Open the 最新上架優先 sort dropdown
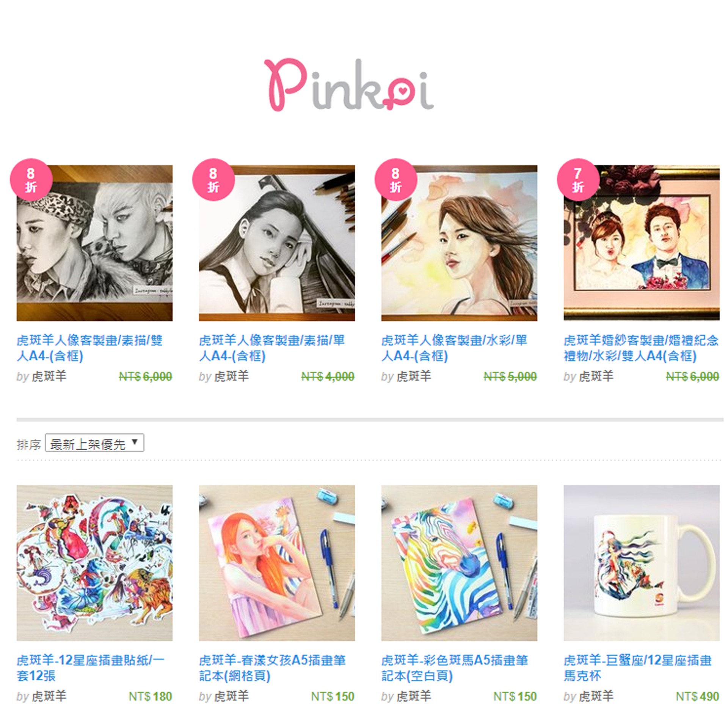The image size is (728, 711). tap(94, 443)
